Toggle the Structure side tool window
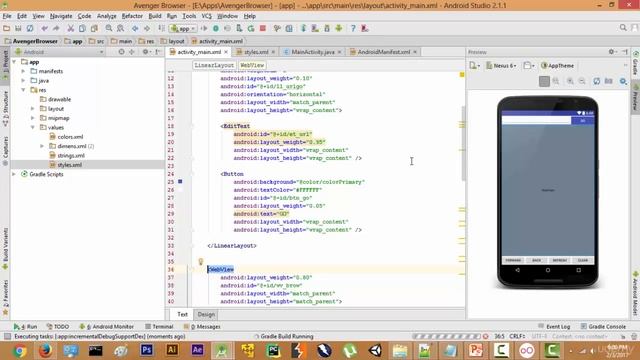Image resolution: width=640 pixels, height=360 pixels. click(x=5, y=108)
